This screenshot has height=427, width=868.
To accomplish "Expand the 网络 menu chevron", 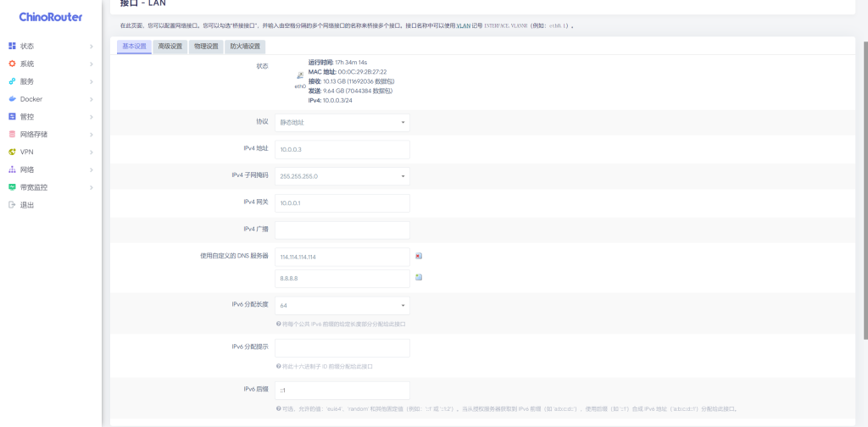I will point(92,170).
